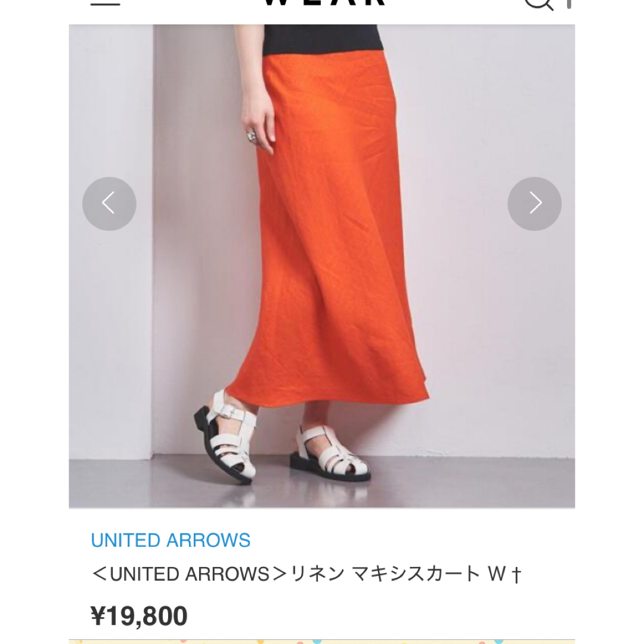Viewport: 644px width, 644px height.
Task: Go to previous product photo arrow
Action: point(109,204)
